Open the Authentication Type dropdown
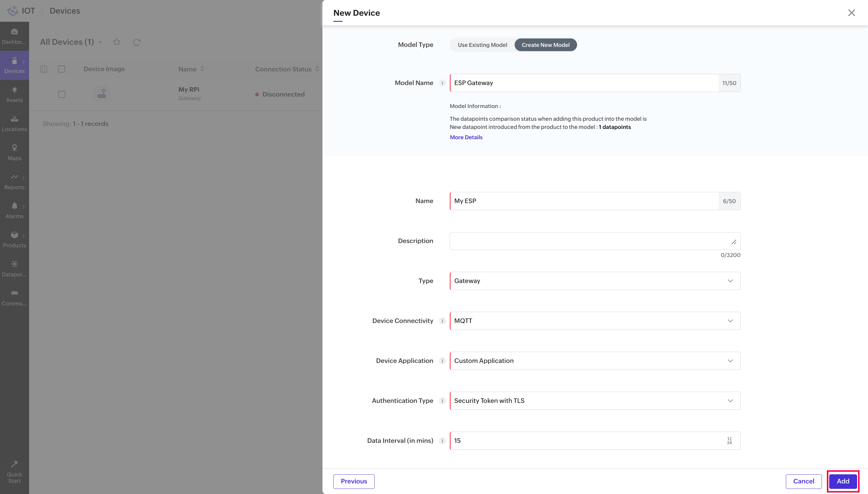 [595, 401]
